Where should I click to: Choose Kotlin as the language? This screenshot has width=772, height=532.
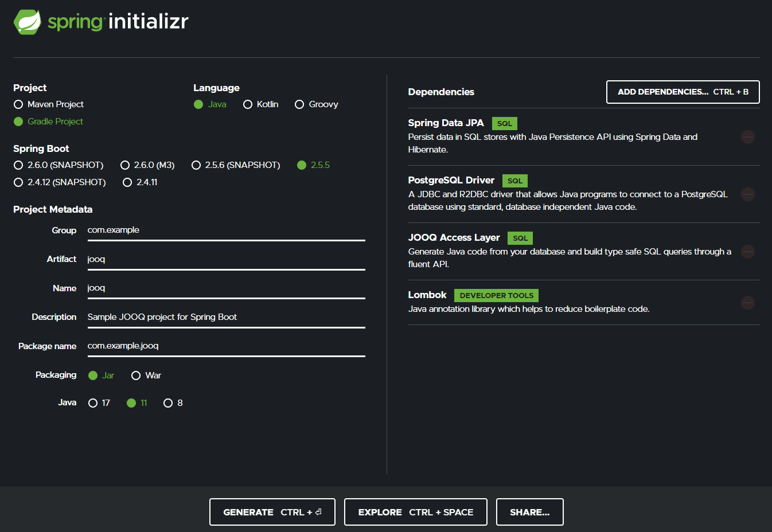click(x=261, y=104)
